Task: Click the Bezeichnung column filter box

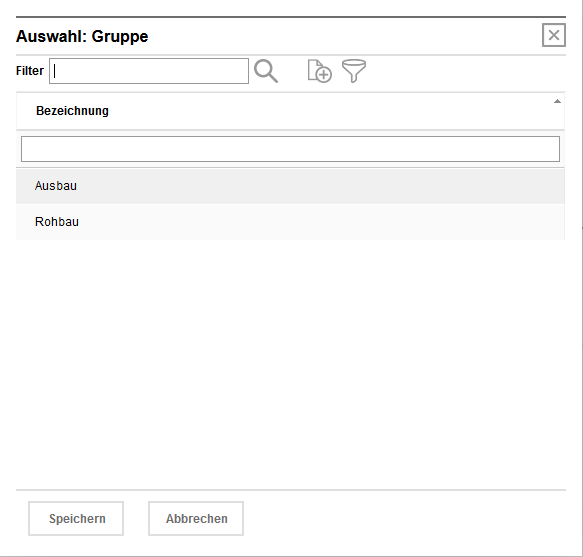Action: click(x=290, y=149)
